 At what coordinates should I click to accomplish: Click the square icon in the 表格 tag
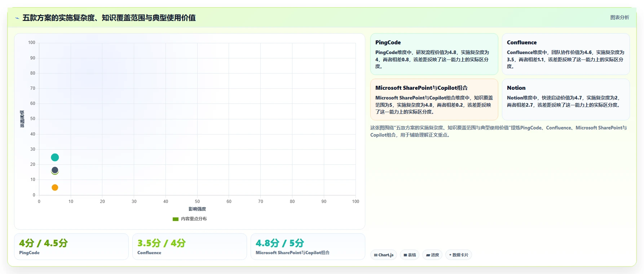(405, 255)
